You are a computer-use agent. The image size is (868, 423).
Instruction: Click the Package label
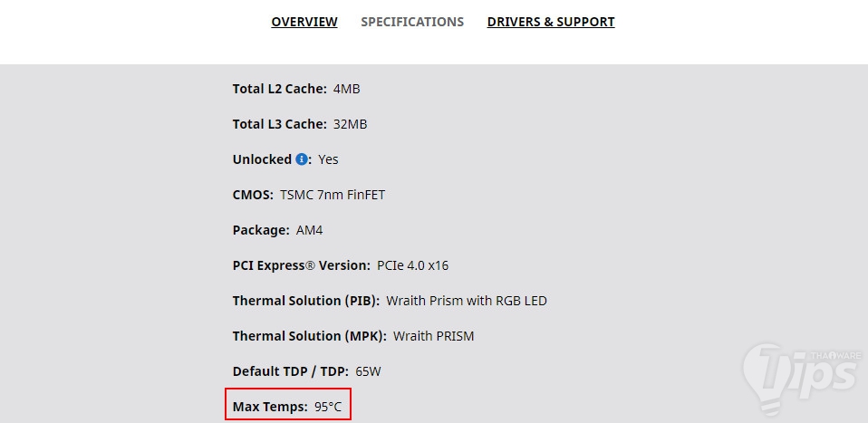coord(261,230)
